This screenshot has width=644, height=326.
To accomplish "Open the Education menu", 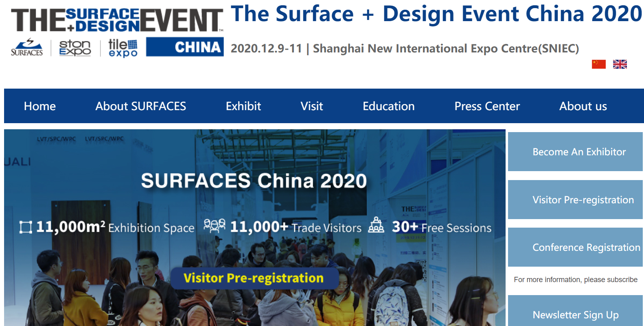I will click(x=389, y=106).
